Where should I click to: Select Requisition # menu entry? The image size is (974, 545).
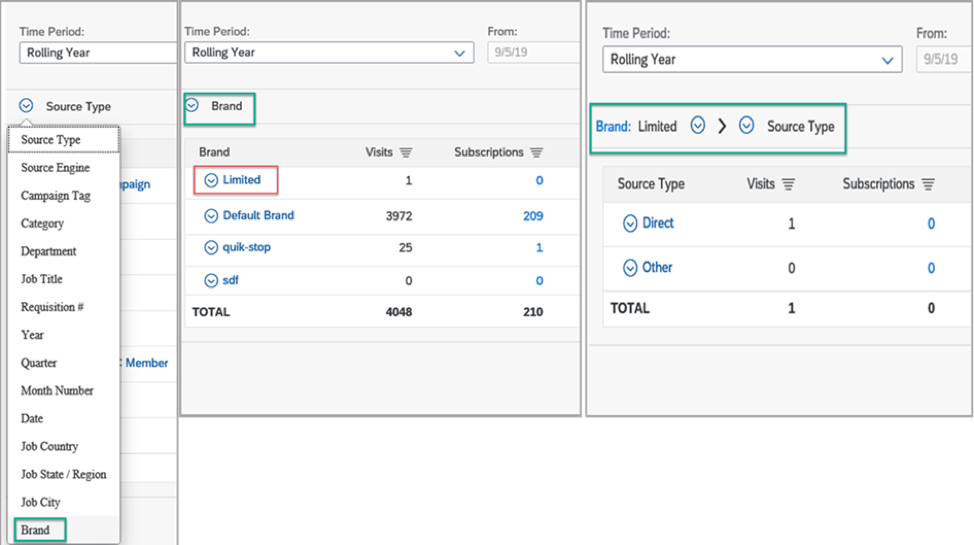(x=53, y=307)
